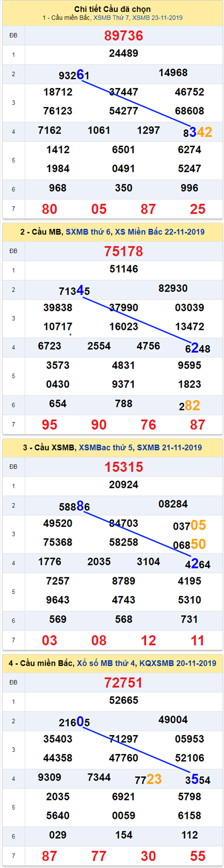Select the number 8789
This screenshot has width=224, height=868.
tap(124, 581)
